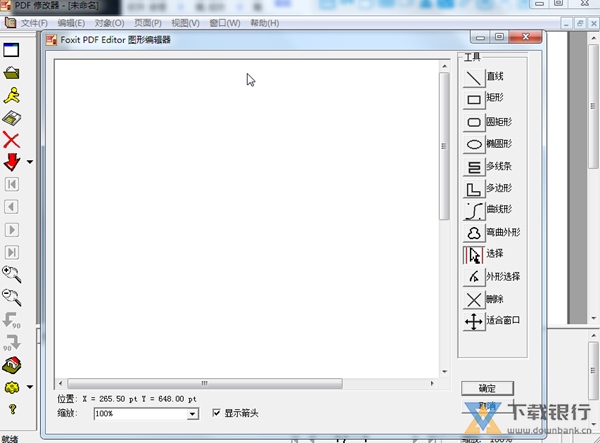
Task: Activate the 选择 selection tool
Action: click(474, 255)
